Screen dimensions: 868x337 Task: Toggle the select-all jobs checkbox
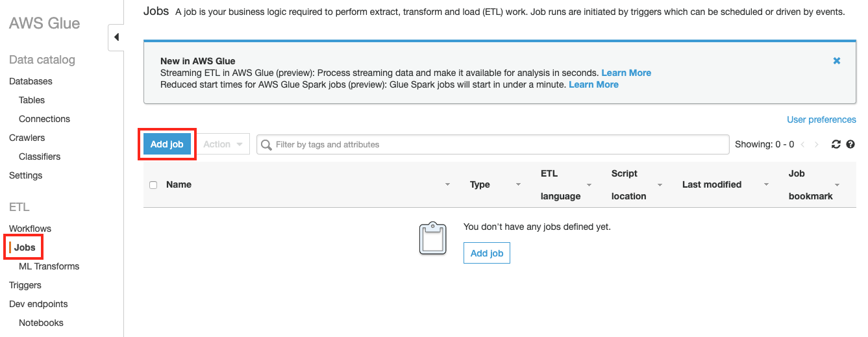point(153,185)
